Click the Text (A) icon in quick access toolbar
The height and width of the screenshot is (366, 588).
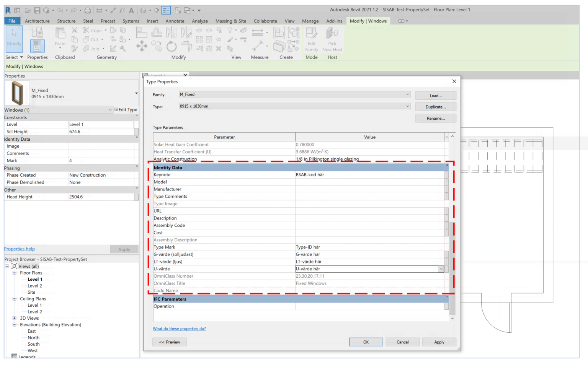point(131,10)
